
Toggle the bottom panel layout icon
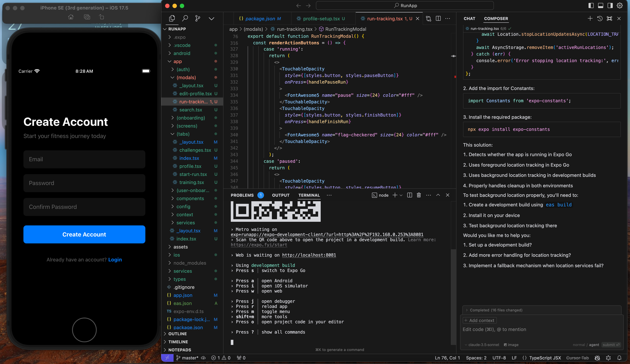click(x=600, y=5)
